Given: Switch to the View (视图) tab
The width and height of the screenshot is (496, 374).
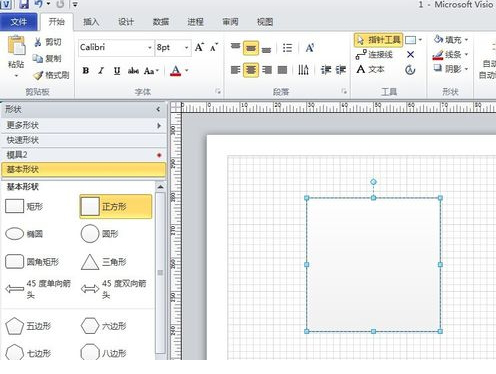Looking at the screenshot, I should click(265, 22).
